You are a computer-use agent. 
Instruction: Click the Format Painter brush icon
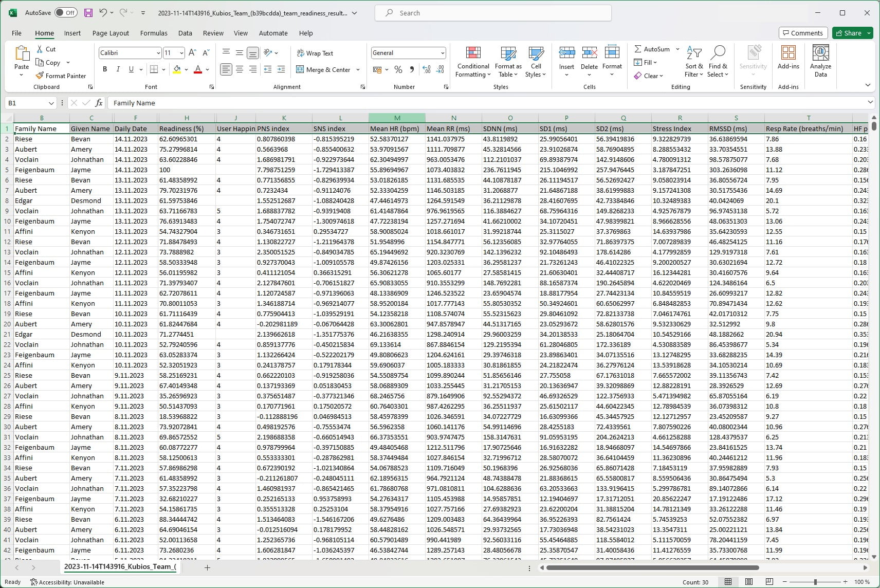(x=40, y=76)
